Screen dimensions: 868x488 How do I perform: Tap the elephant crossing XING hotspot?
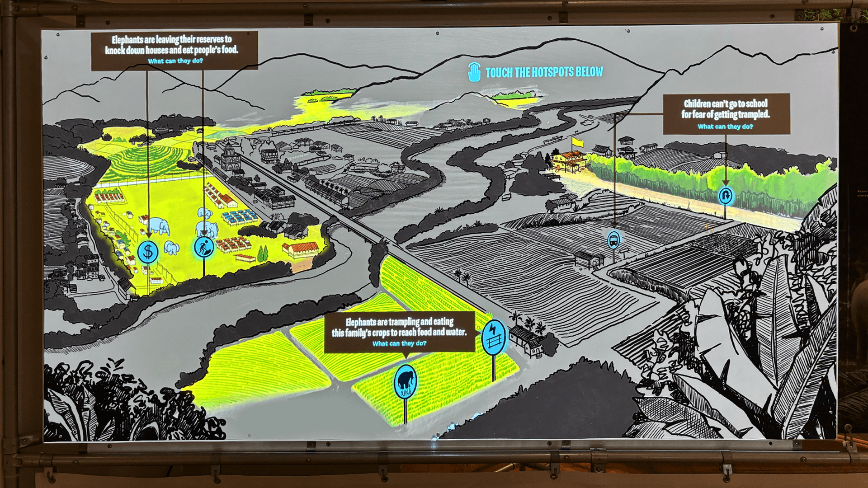point(406,382)
